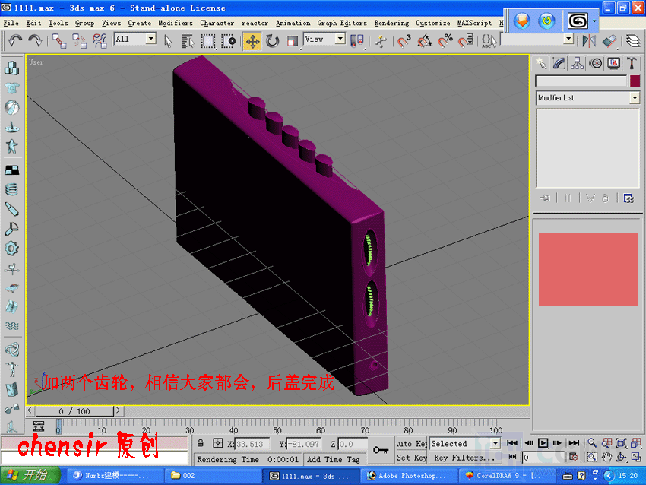
Task: Toggle the Selection Lock padlock
Action: tap(201, 443)
